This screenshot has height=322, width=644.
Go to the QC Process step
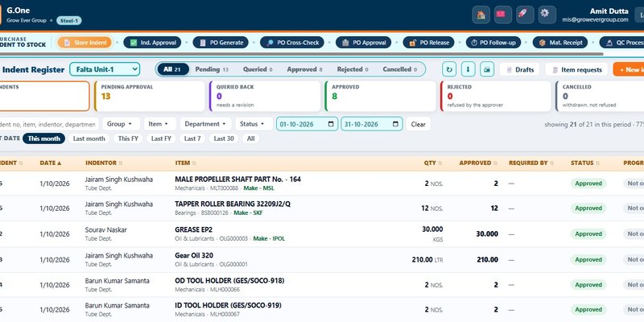click(x=621, y=43)
